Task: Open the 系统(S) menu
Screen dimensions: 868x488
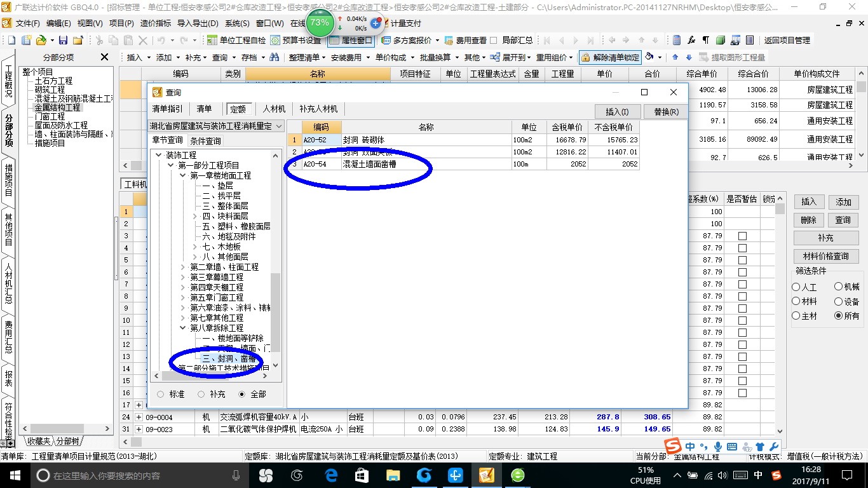Action: click(237, 24)
